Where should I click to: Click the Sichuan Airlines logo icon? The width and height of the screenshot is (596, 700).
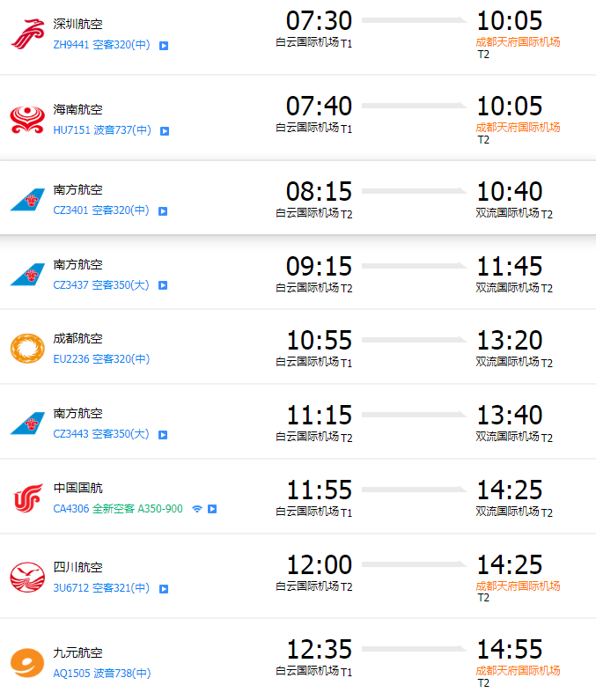tap(27, 577)
